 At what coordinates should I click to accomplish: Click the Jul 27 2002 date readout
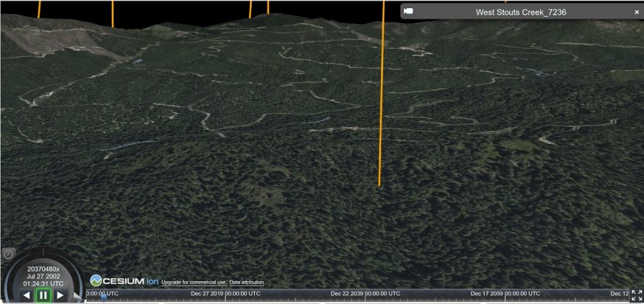(x=43, y=276)
